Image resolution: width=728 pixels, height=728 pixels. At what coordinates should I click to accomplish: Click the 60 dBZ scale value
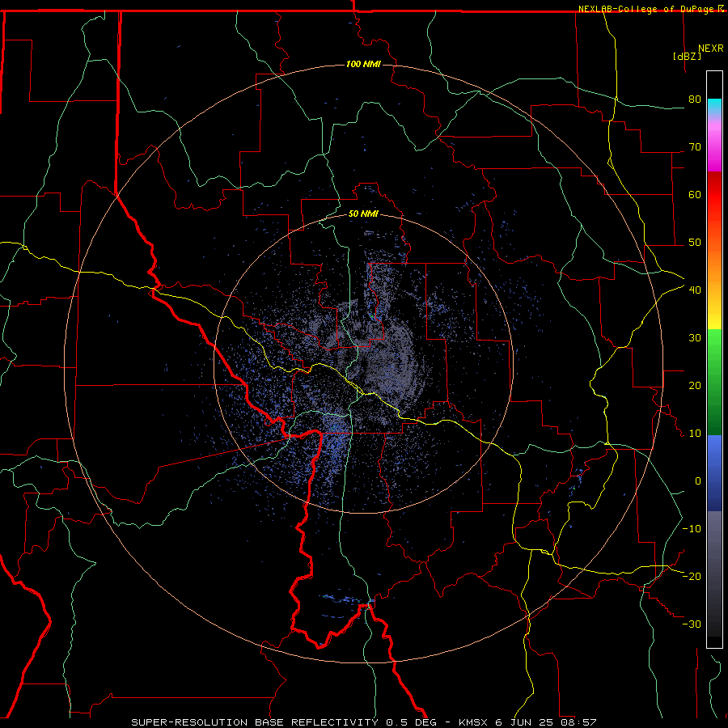click(695, 194)
